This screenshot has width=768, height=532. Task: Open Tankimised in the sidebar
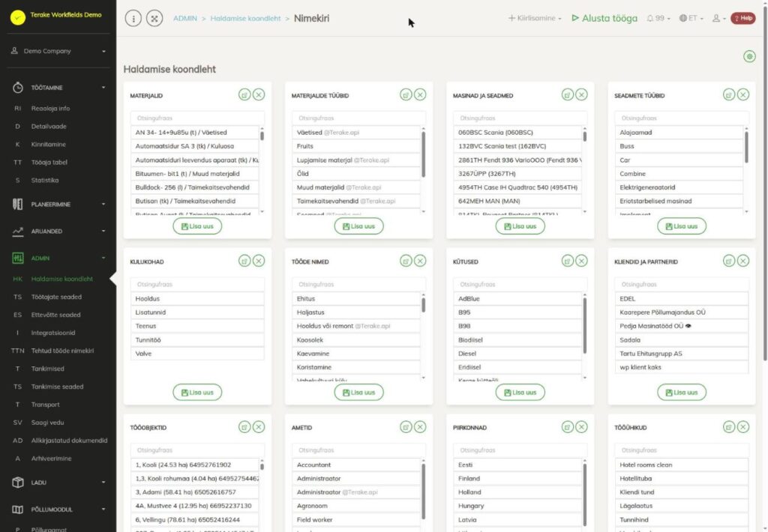point(47,369)
